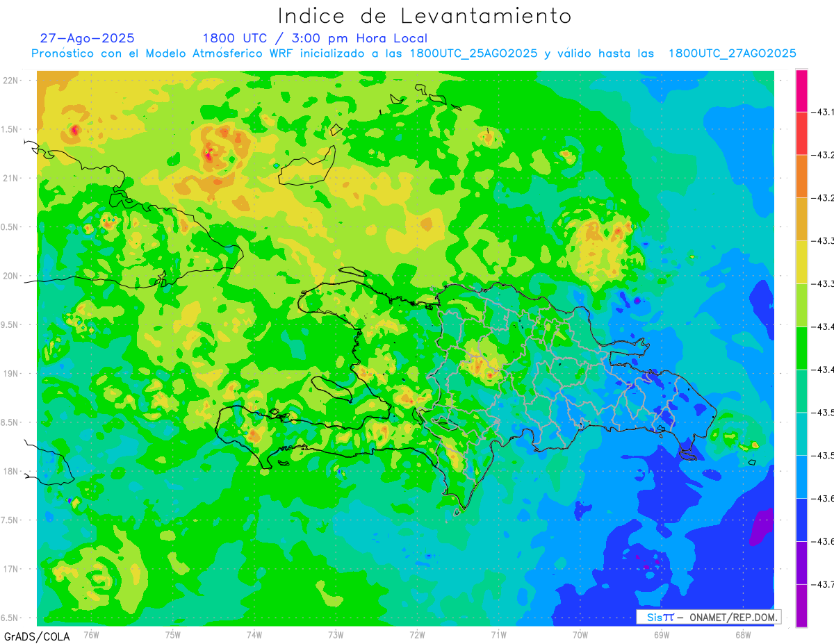Click the pink swatch atop the color scale
The height and width of the screenshot is (644, 834).
pyautogui.click(x=801, y=90)
